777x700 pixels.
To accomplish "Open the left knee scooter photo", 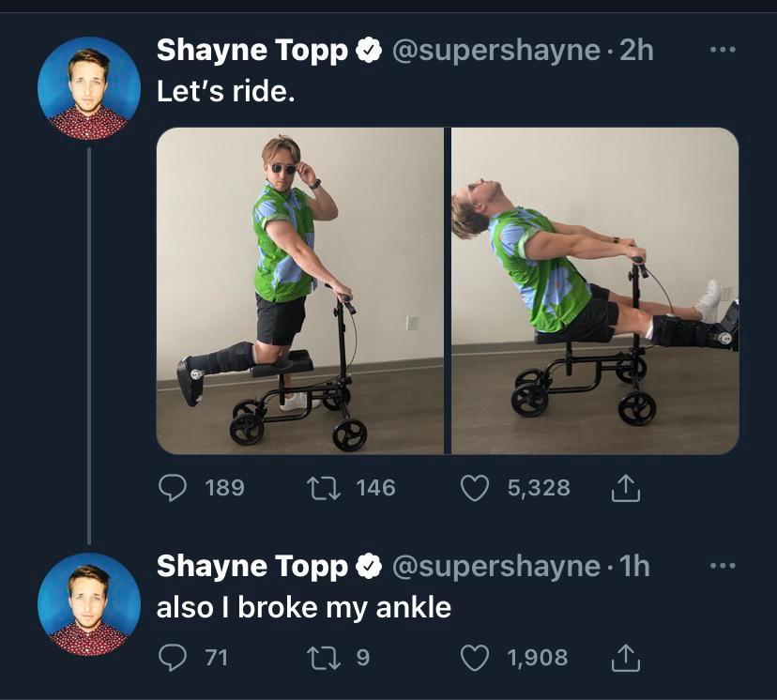I will coord(299,291).
